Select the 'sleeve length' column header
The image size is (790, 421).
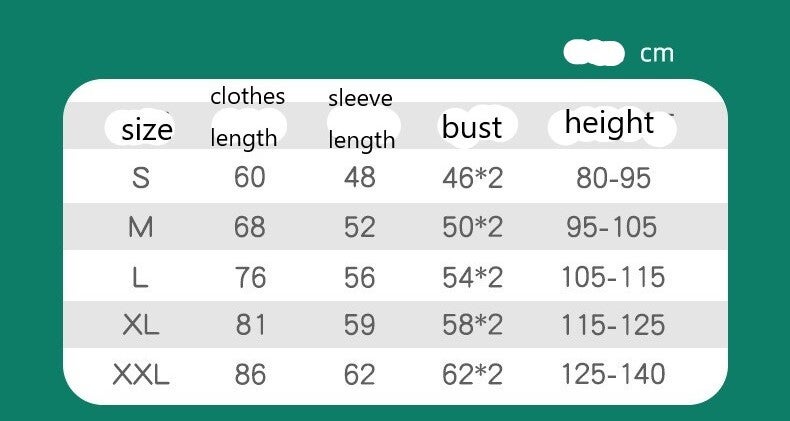tap(361, 120)
